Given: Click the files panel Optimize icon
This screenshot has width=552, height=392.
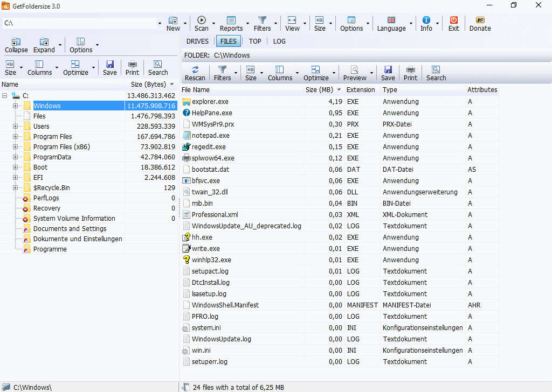Looking at the screenshot, I should coord(316,69).
